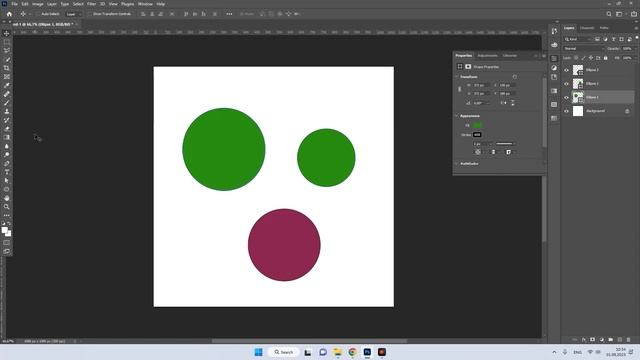Toggle visibility of middle Ellipse layer
This screenshot has height=360, width=640.
[566, 84]
